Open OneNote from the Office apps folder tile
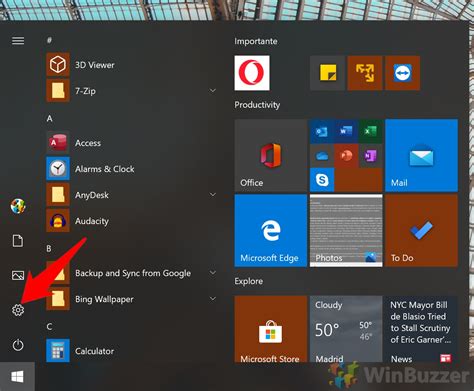 [x=370, y=156]
